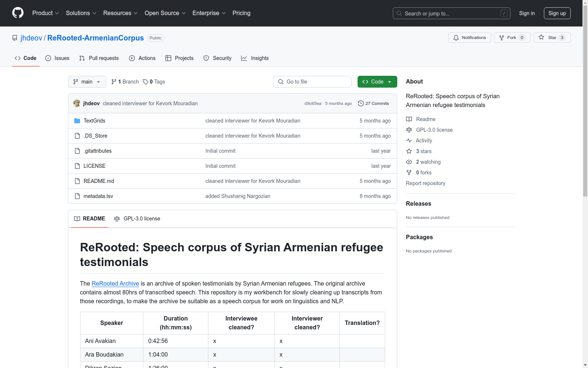Open the Insights tab
This screenshot has height=368, width=588.
[255, 58]
